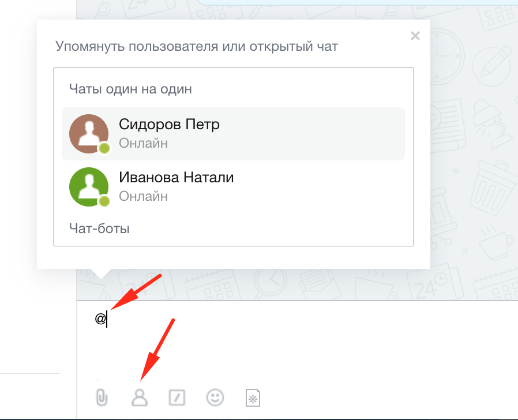Select Иванова Натали from the mention list
518x420 pixels.
pyautogui.click(x=176, y=177)
